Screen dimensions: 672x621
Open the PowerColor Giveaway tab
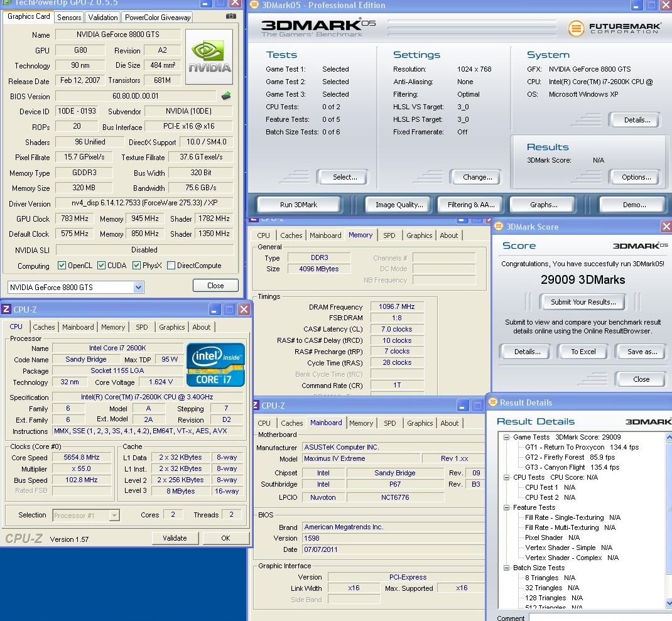point(157,17)
